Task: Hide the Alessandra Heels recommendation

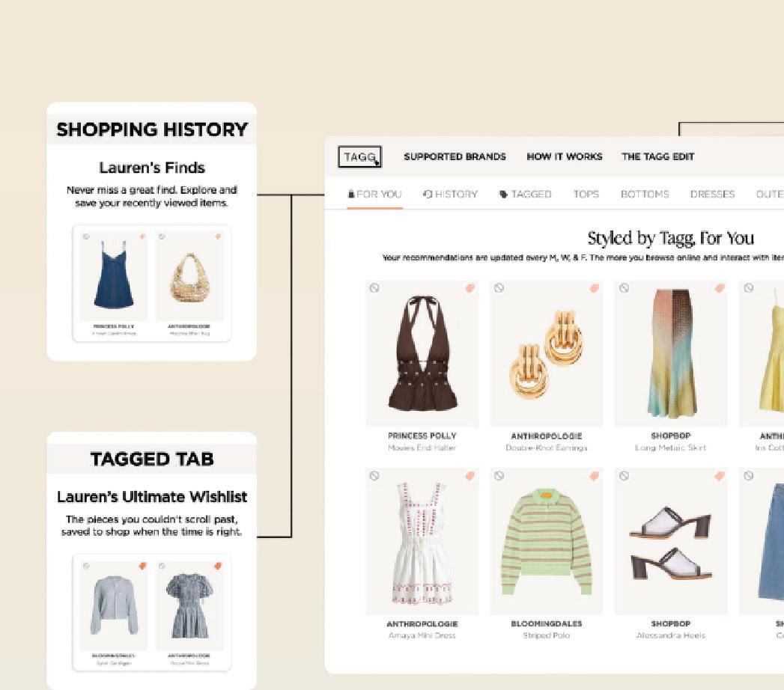Action: (624, 476)
